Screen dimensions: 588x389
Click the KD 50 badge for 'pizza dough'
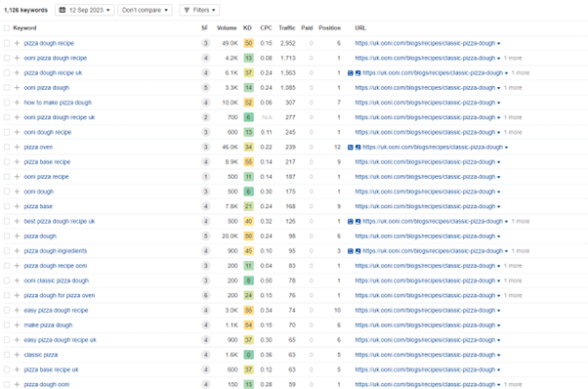pos(248,237)
